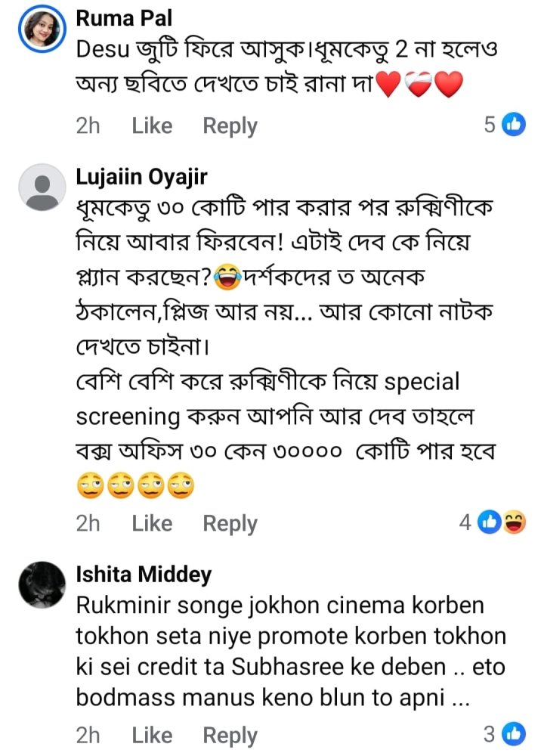
Task: Click the Lujaiin Oyajir commenter name
Action: point(142,177)
